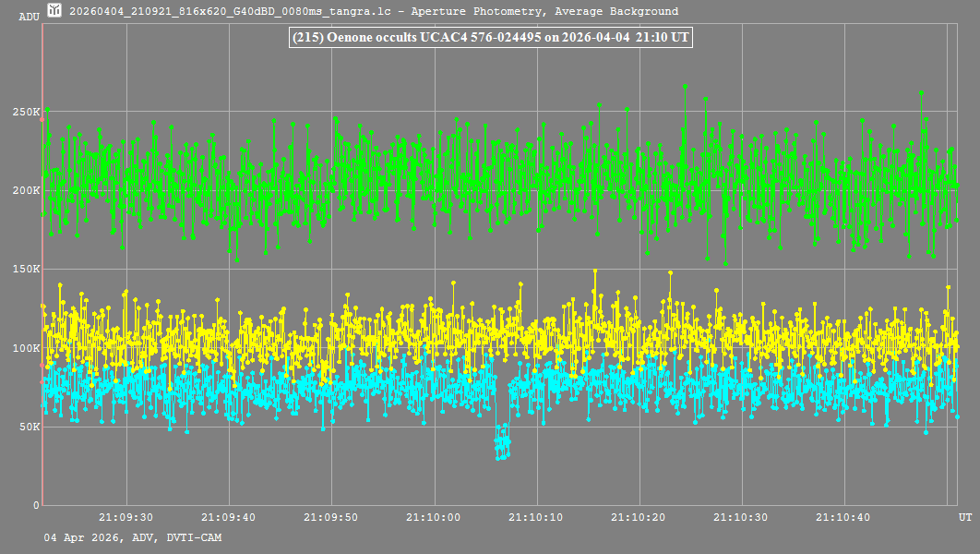The image size is (980, 554).
Task: Click the ADU y-axis unit label
Action: pyautogui.click(x=30, y=17)
